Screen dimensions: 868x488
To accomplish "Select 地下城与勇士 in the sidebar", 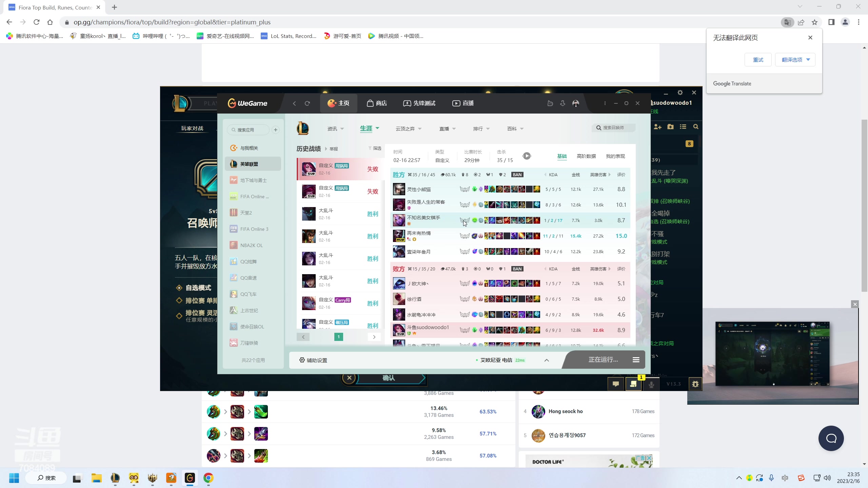I will point(253,180).
